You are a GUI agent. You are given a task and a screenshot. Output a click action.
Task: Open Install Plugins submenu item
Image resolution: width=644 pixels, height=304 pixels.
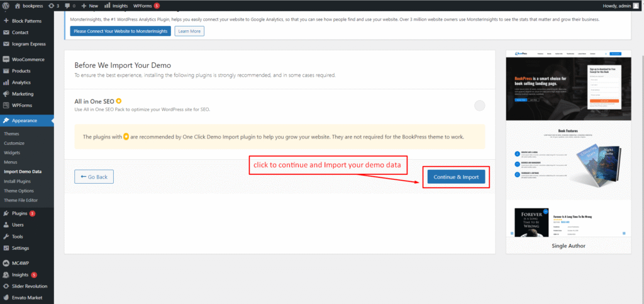17,181
